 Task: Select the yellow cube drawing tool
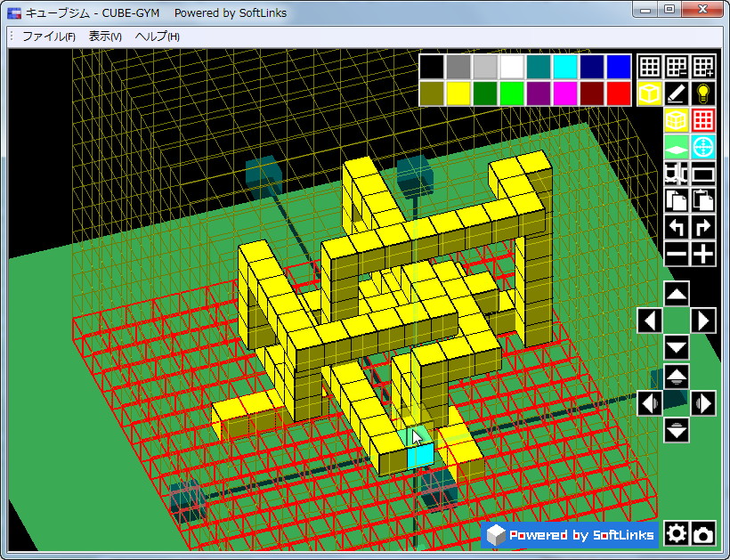[649, 93]
